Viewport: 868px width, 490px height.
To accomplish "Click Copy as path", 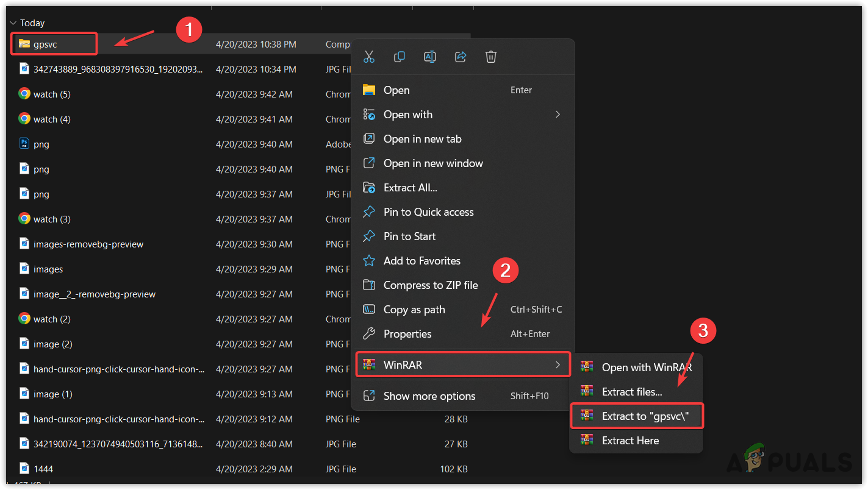I will click(414, 310).
